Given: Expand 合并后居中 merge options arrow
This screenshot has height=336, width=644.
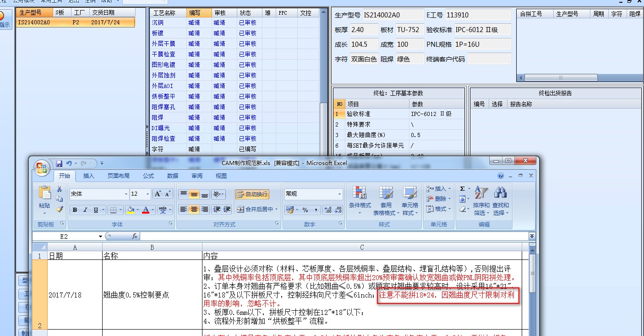Looking at the screenshot, I should click(x=276, y=210).
